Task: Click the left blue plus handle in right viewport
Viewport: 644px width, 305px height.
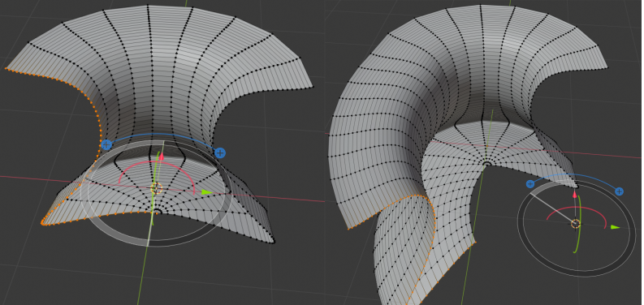Action: point(530,183)
